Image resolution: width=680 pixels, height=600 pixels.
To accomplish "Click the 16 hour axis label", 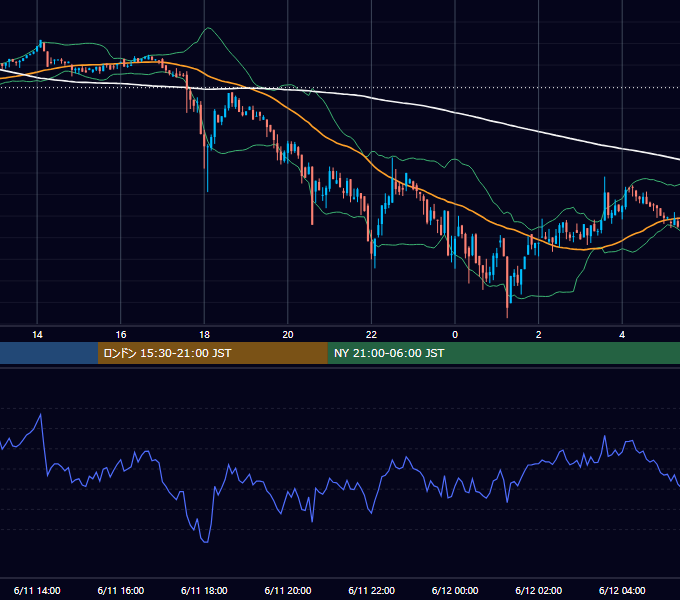I will (121, 335).
